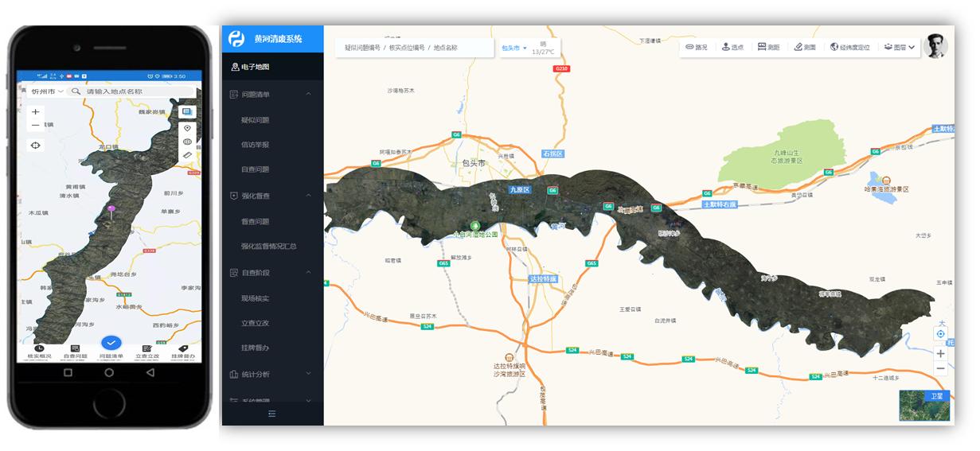Open the 核实概况 tab on the phone
The height and width of the screenshot is (451, 980).
39,352
